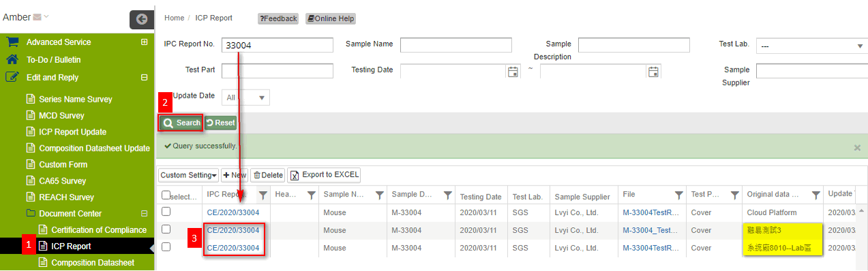Screen dimensions: 868x271
Task: Filter the IPC Report column
Action: click(x=263, y=195)
